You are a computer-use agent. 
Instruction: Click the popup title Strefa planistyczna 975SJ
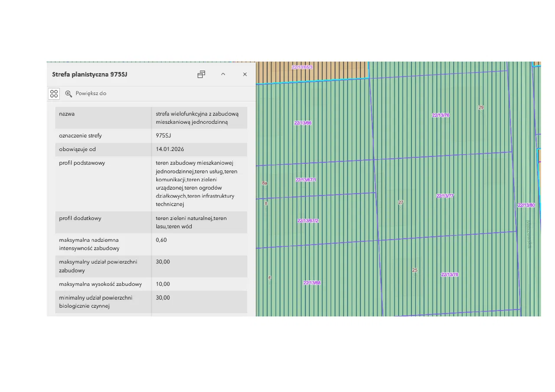point(90,75)
